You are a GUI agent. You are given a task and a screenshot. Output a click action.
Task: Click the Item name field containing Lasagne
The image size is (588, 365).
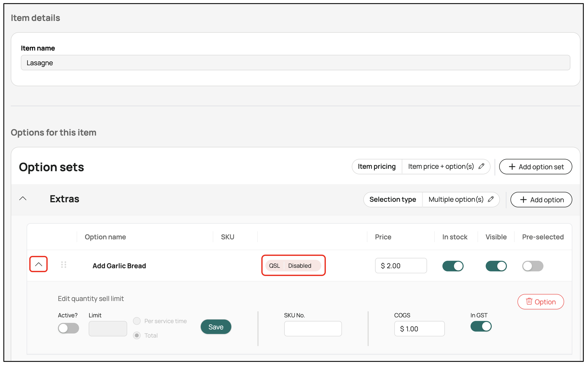[295, 63]
